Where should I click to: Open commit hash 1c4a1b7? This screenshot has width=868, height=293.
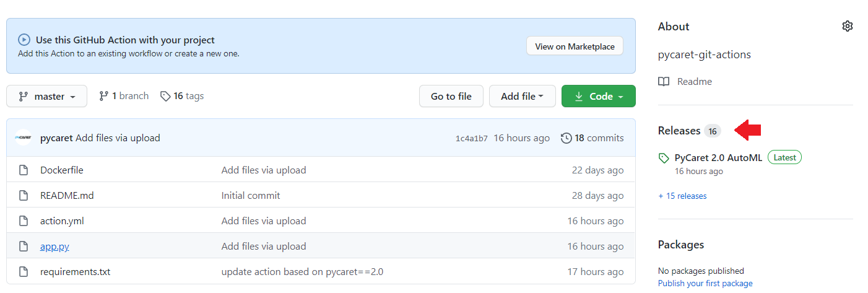pos(471,139)
